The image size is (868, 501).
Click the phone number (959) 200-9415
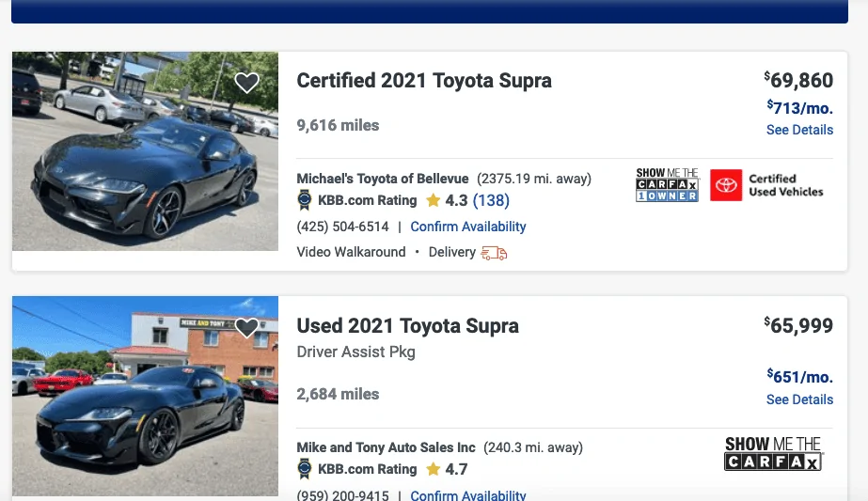click(342, 495)
